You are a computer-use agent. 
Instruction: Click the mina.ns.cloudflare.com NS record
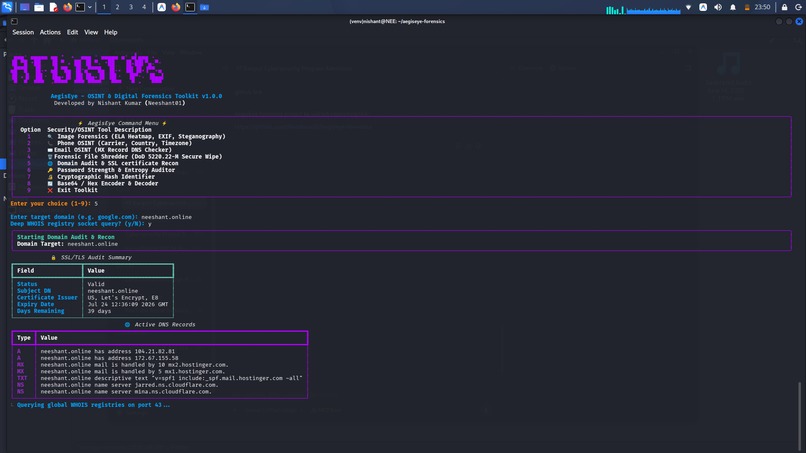coord(126,391)
